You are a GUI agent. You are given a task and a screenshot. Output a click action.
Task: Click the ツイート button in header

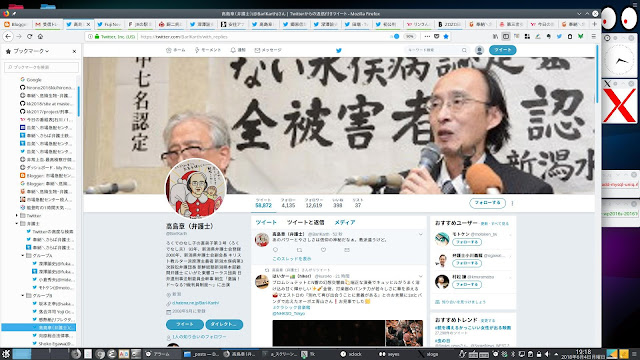pyautogui.click(x=502, y=50)
